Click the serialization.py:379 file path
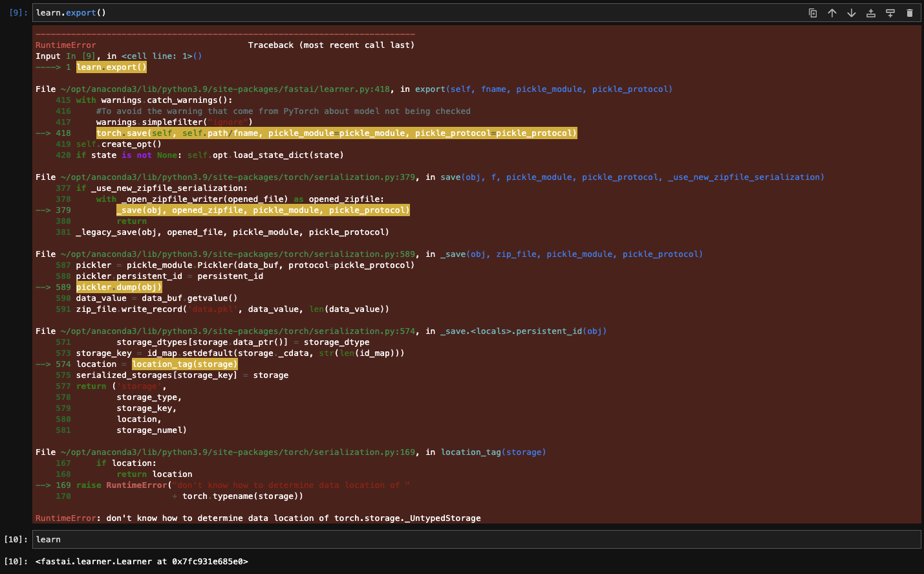The height and width of the screenshot is (574, 924). (238, 177)
